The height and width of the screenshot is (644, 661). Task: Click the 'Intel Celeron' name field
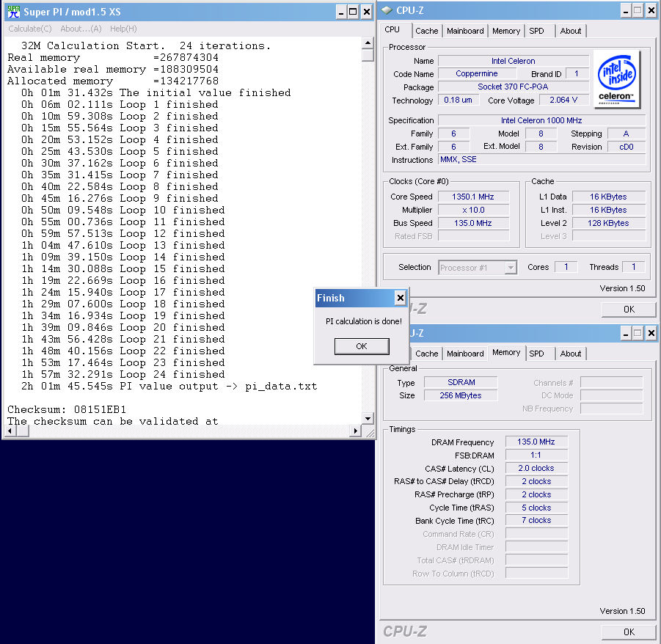(513, 61)
